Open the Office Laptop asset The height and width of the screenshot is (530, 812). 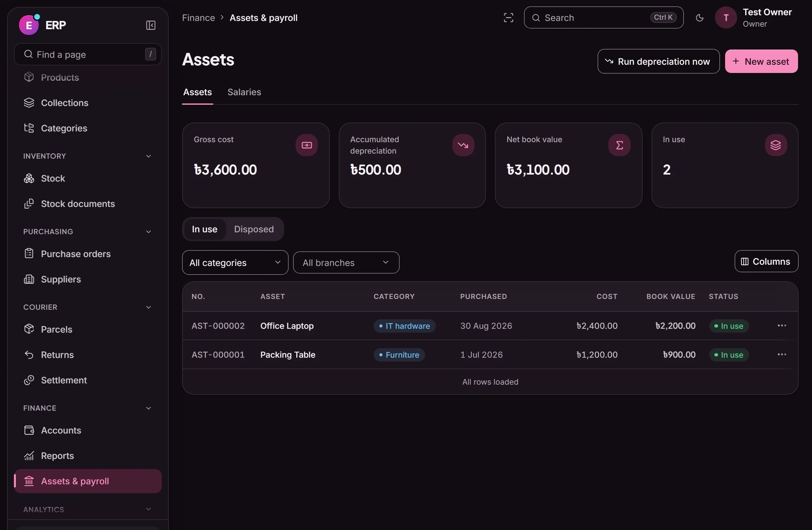coord(287,326)
